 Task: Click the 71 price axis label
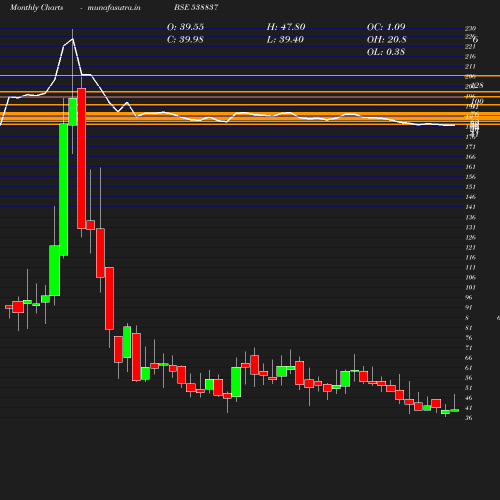coord(469,348)
